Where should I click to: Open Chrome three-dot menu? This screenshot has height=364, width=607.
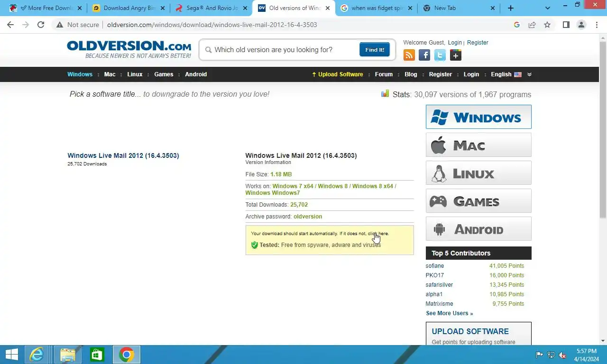click(597, 25)
